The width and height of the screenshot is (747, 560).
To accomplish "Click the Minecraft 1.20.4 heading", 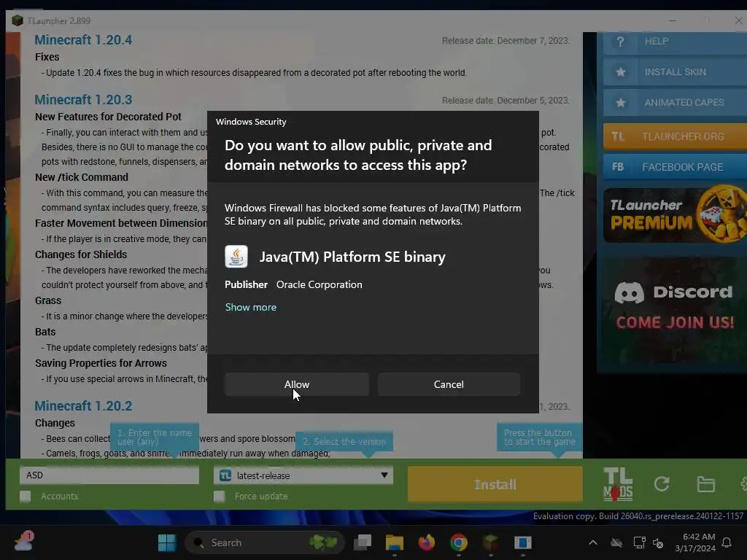I will [83, 40].
